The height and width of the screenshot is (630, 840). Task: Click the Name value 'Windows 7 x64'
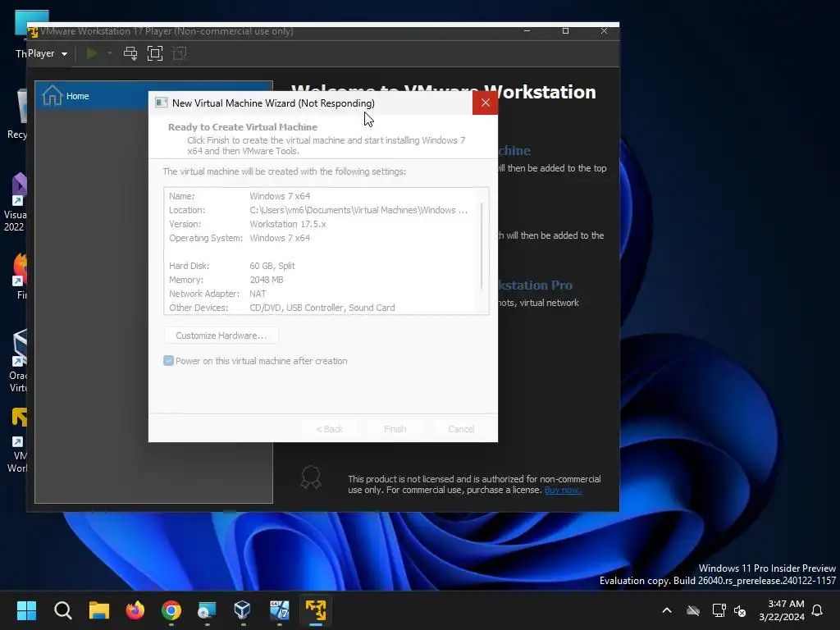(x=280, y=196)
